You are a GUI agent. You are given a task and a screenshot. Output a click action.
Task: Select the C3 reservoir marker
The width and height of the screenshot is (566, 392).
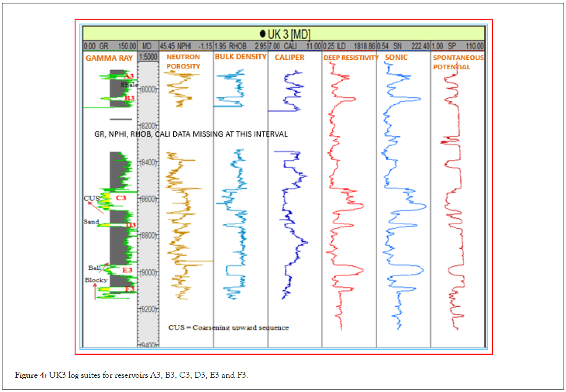click(x=121, y=198)
